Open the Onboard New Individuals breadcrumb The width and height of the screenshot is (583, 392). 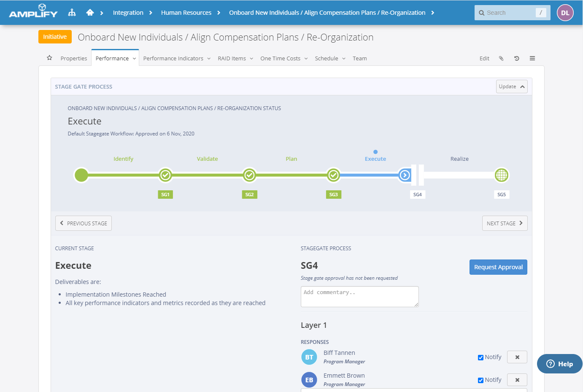327,13
